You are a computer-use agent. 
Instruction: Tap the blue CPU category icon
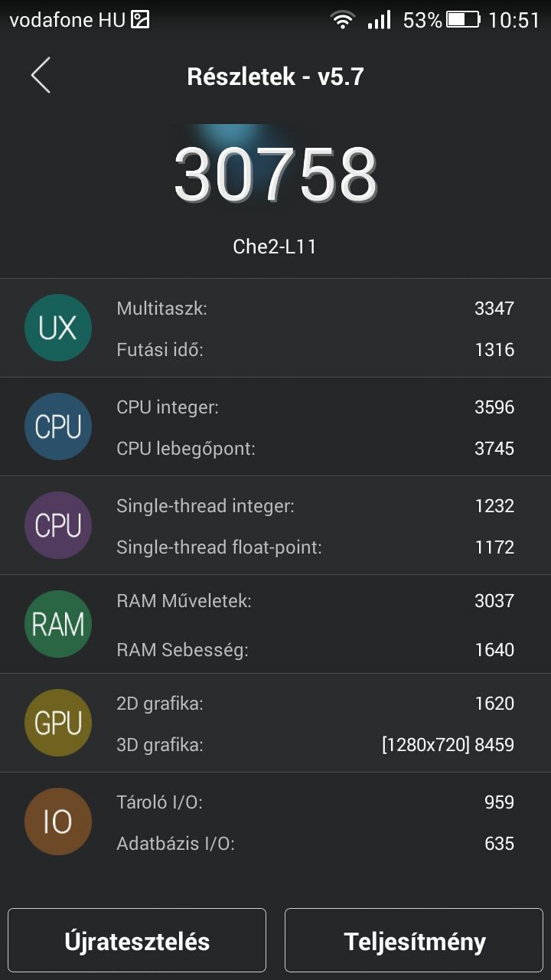[58, 427]
